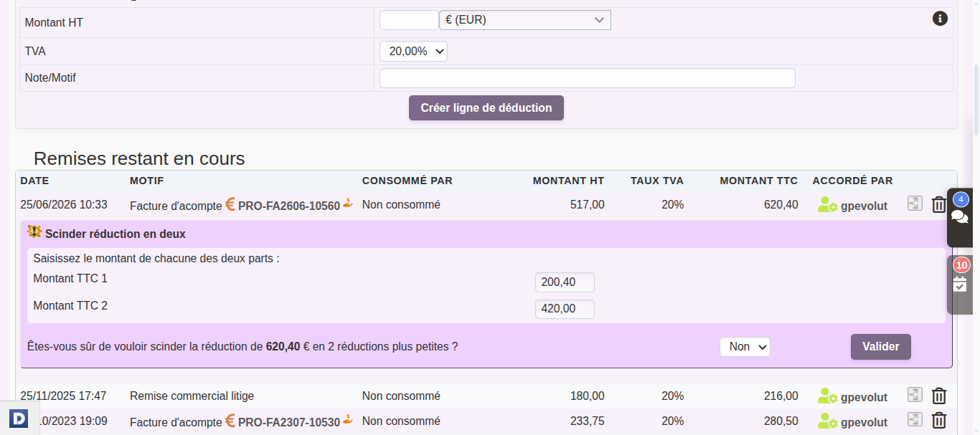Open calendar tasks panel with 10 badge
Viewport: 980px width, 435px height.
coord(960,285)
